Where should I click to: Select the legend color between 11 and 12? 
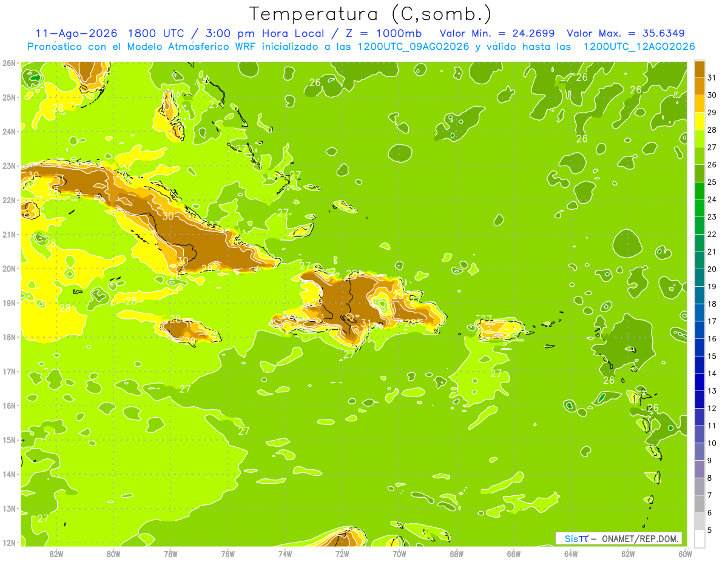click(x=699, y=416)
